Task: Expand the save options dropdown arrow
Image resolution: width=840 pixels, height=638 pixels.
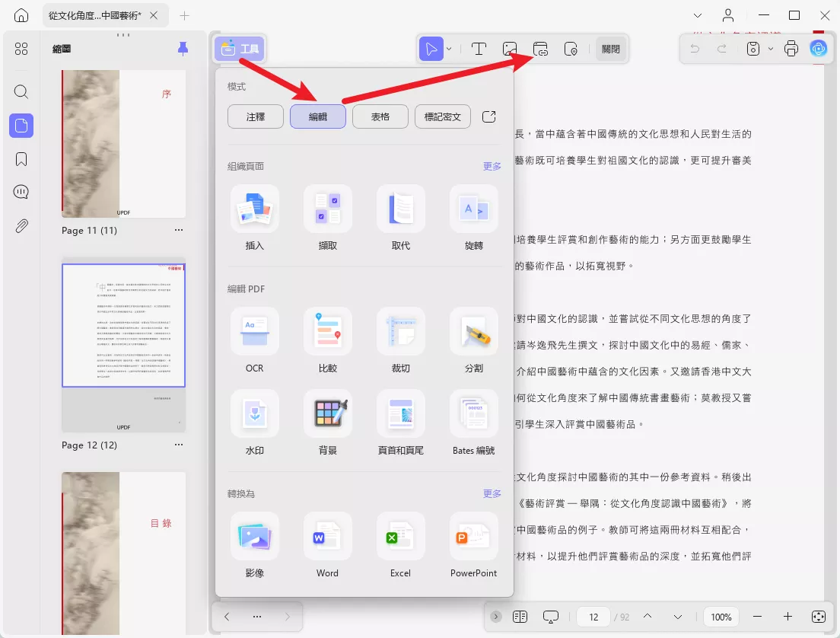Action: click(770, 49)
